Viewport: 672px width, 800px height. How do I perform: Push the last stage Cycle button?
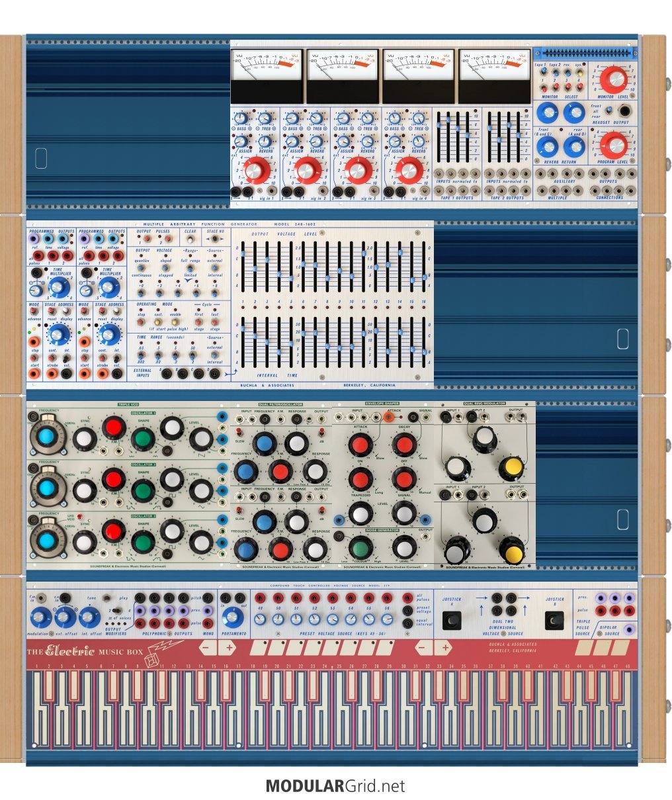216,322
